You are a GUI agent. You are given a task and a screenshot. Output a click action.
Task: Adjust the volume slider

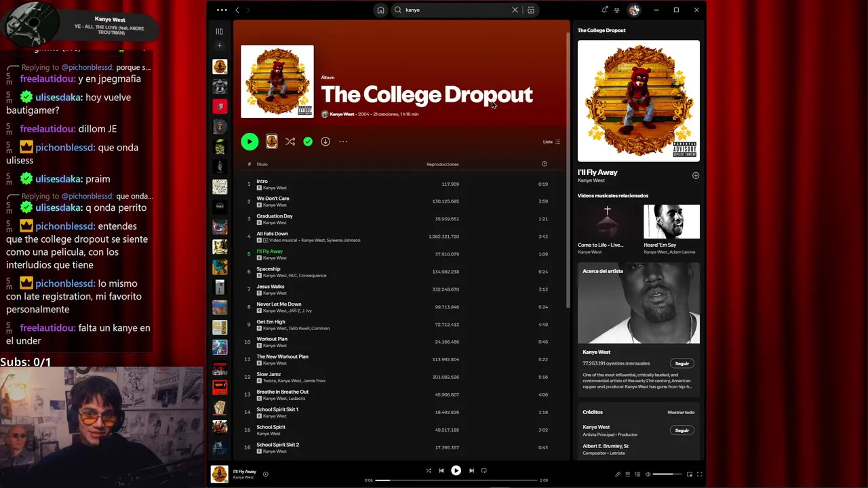point(667,474)
